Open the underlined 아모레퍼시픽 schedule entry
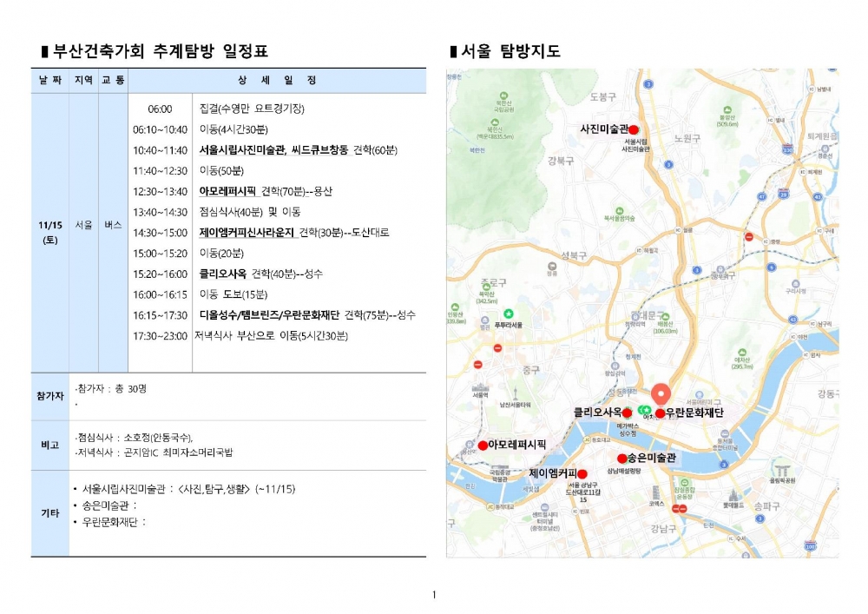The image size is (868, 614). 228,192
